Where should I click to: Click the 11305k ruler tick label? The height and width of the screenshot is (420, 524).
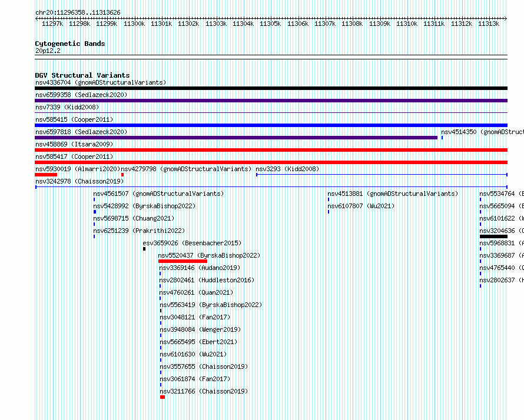pos(270,24)
